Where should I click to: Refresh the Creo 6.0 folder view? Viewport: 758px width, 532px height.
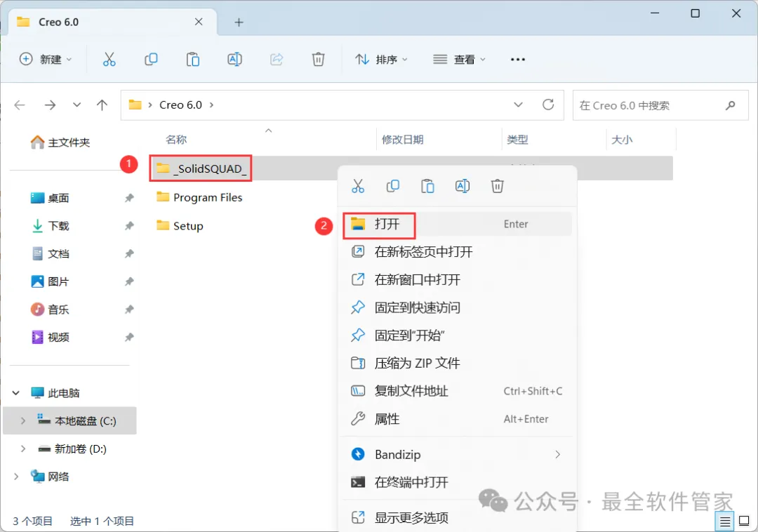click(x=547, y=105)
